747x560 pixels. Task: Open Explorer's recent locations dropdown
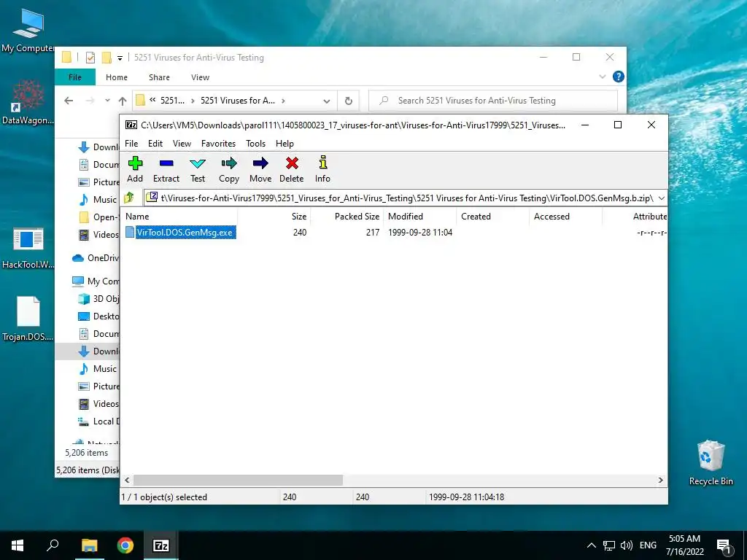pyautogui.click(x=107, y=101)
